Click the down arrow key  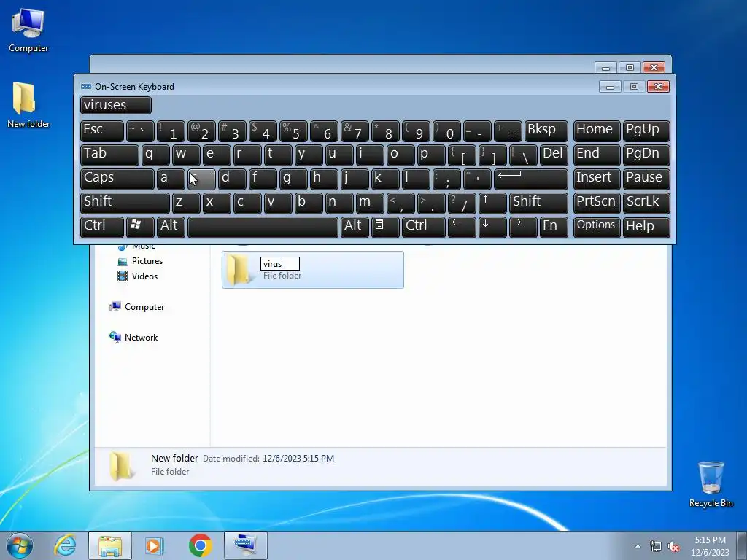tap(492, 227)
